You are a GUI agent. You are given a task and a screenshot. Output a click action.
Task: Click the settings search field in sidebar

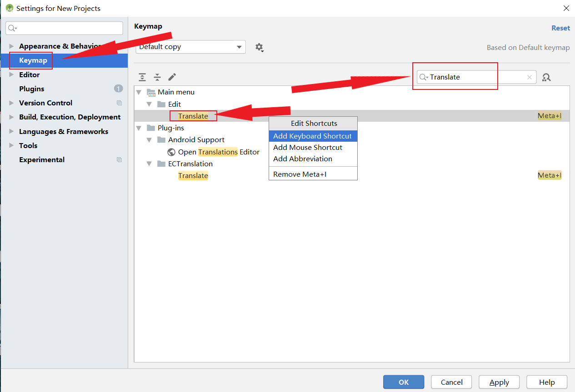(64, 28)
